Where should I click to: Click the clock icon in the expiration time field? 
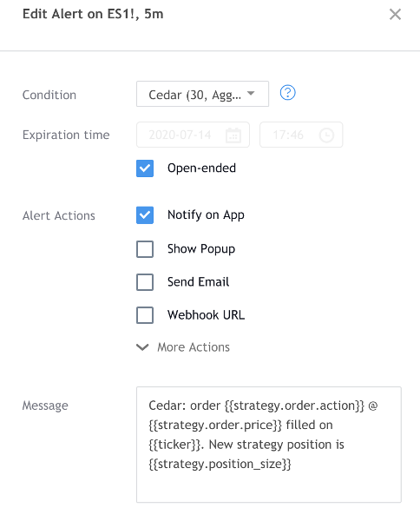pos(326,135)
